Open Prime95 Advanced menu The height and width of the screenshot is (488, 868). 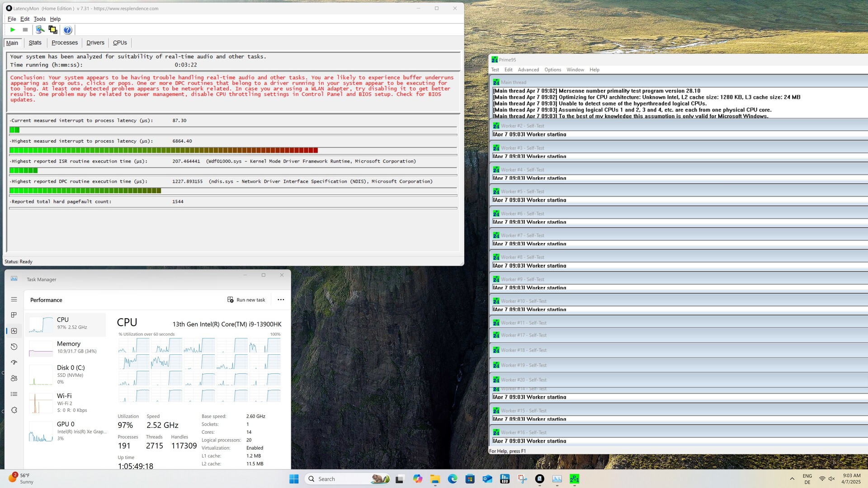pyautogui.click(x=528, y=70)
